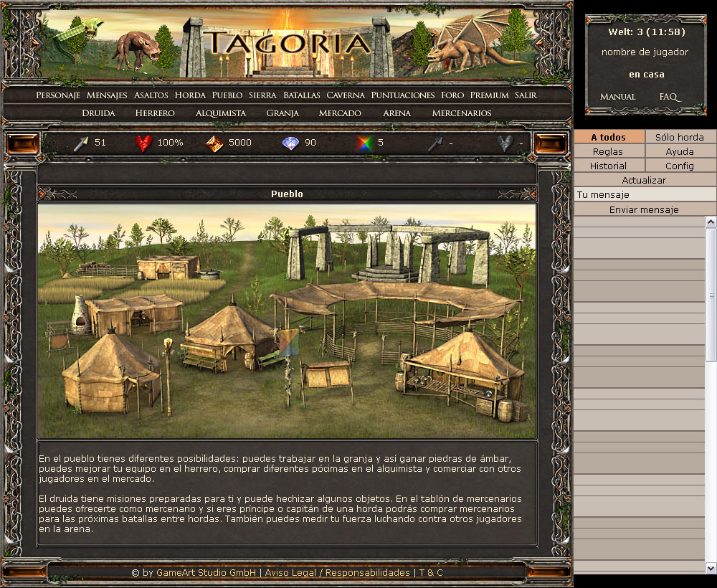Click Salir to log out

tap(526, 95)
